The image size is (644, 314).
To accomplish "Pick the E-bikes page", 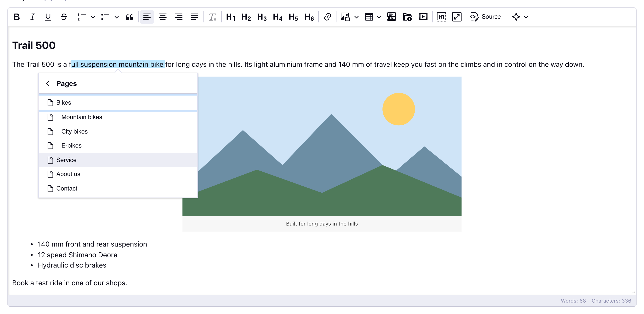I will pyautogui.click(x=118, y=146).
